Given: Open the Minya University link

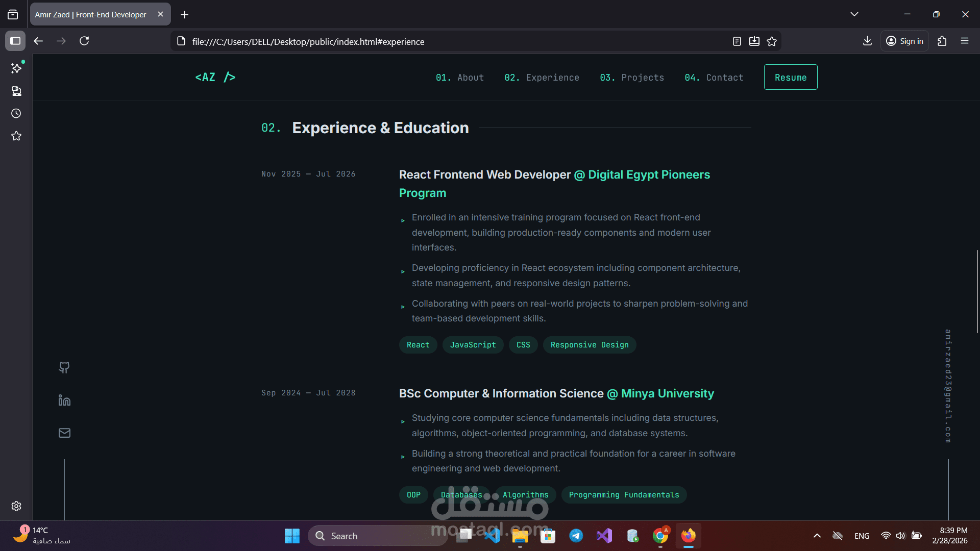Looking at the screenshot, I should click(x=667, y=393).
